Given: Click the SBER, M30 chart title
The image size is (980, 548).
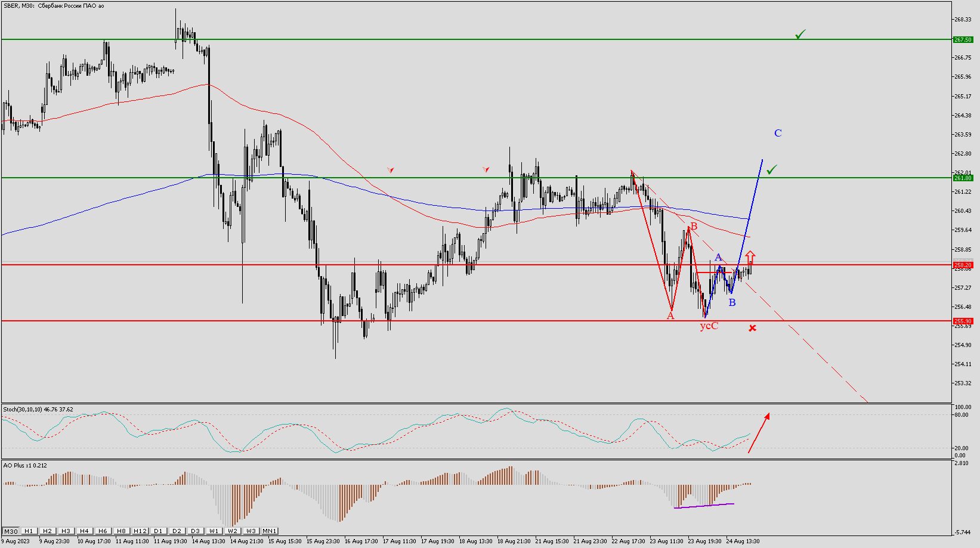Looking at the screenshot, I should click(x=53, y=6).
